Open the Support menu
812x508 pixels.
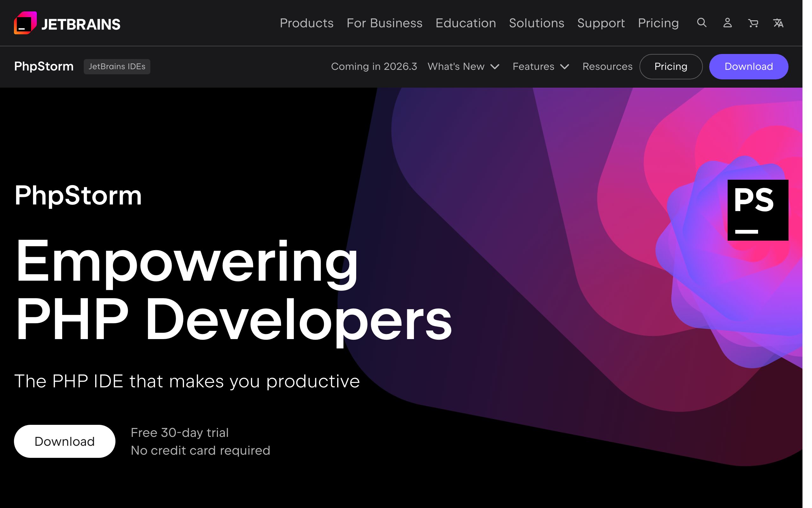point(601,23)
